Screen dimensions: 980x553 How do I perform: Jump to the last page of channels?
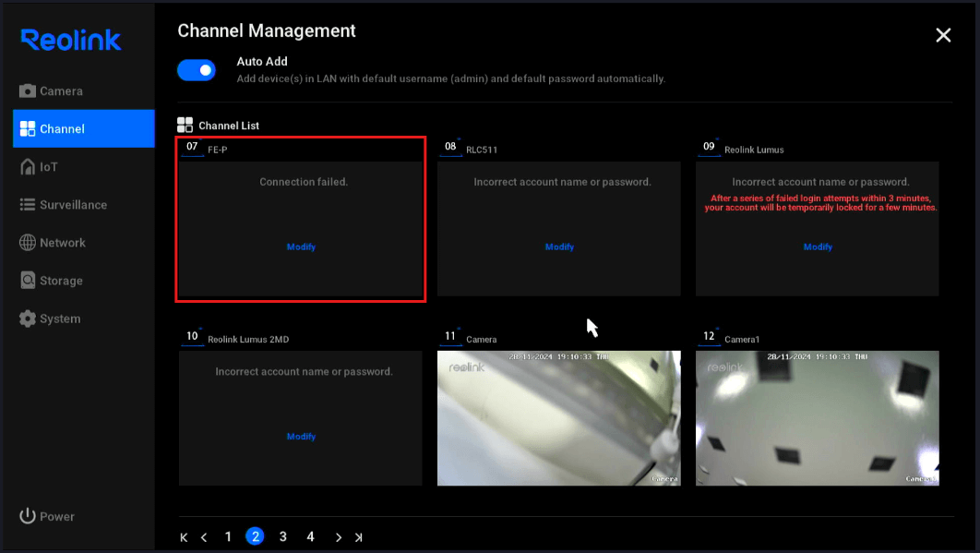click(359, 536)
